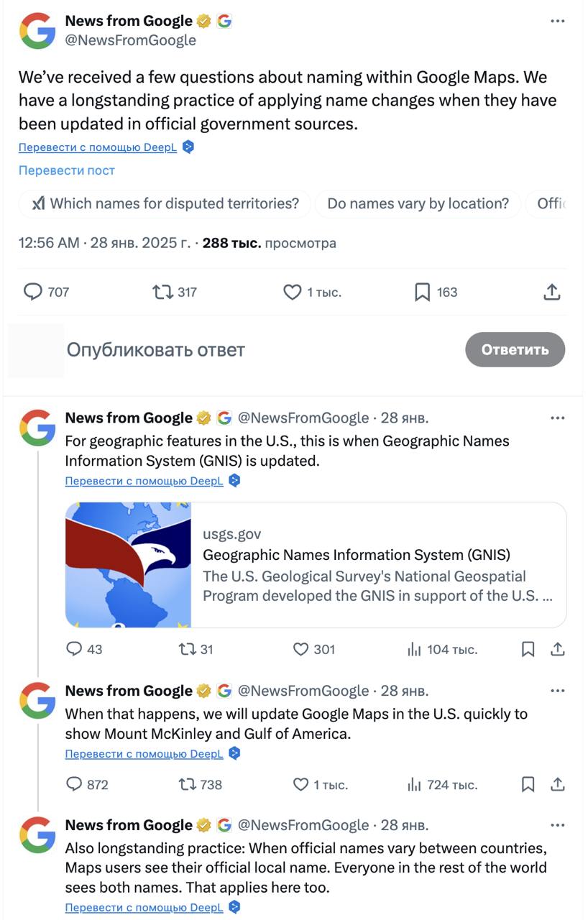The height and width of the screenshot is (920, 588).
Task: Open three-dot menu on the Mount McKinley reply
Action: point(557,691)
